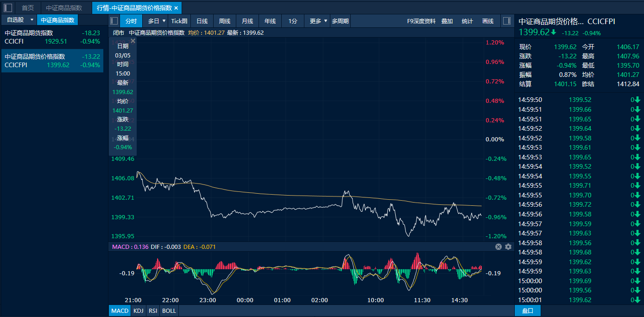The image size is (644, 317).
Task: Click the chart layout icon beside 分时
Action: (x=114, y=21)
